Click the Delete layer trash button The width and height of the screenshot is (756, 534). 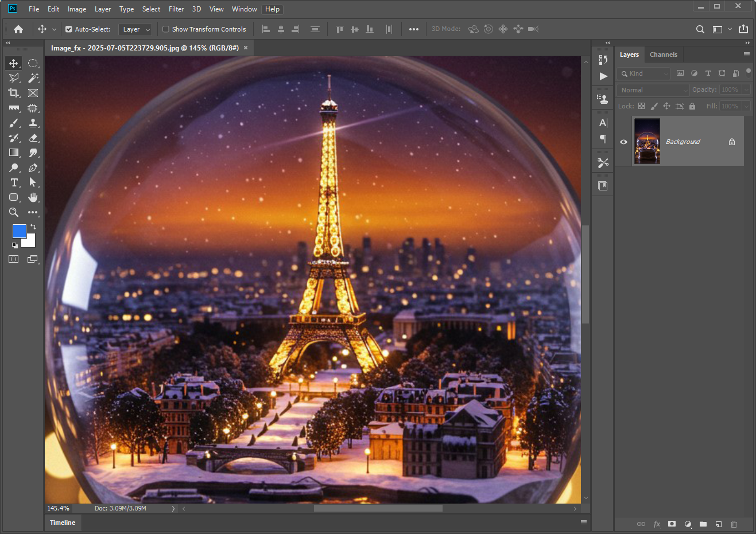click(x=734, y=524)
